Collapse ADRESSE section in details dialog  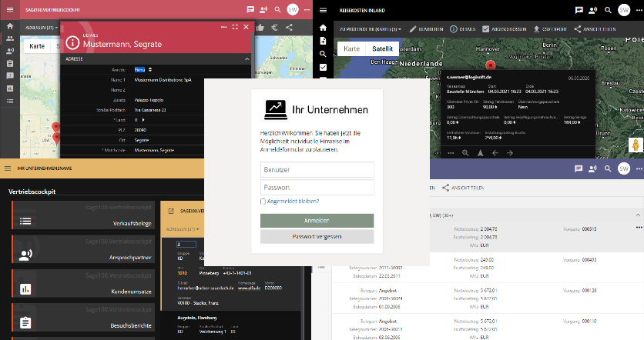(x=247, y=59)
